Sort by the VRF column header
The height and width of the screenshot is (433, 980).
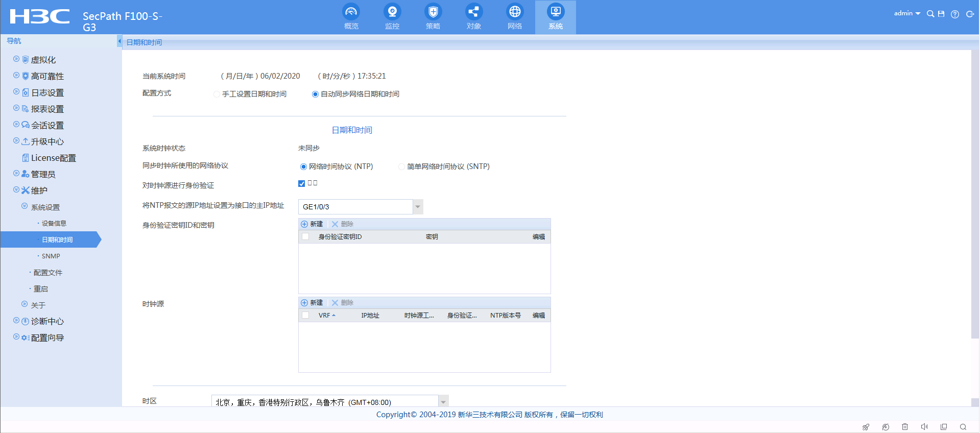(325, 316)
